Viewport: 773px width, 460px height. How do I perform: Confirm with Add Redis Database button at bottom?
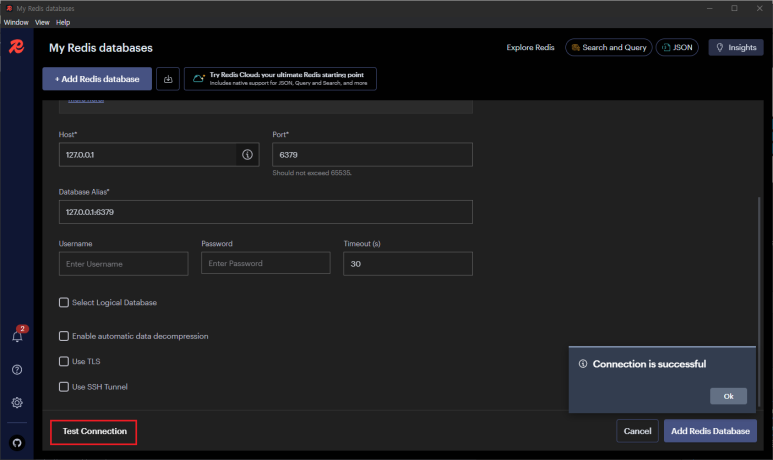(710, 431)
